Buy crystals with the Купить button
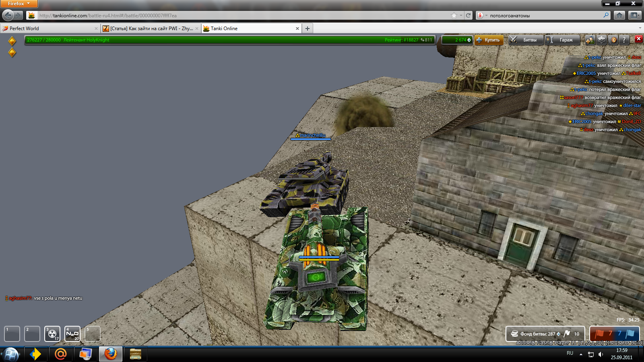 (489, 40)
